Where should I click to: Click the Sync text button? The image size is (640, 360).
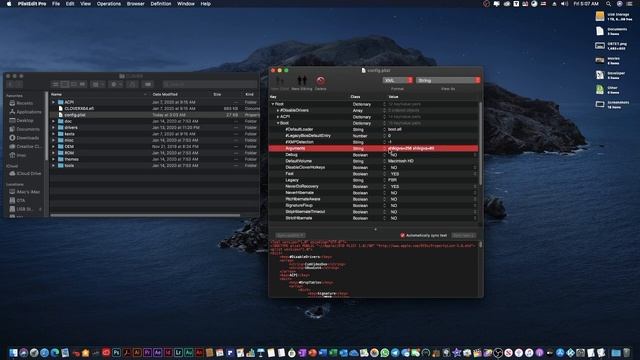(464, 236)
